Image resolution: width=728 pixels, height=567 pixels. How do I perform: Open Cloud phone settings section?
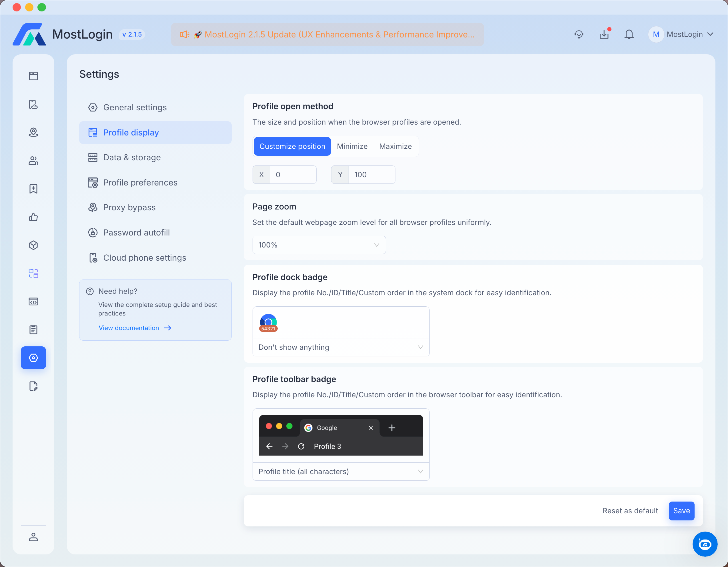[x=155, y=258]
